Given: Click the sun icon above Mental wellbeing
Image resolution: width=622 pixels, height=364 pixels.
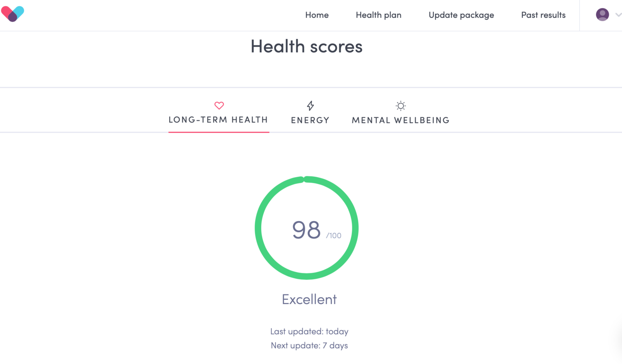Looking at the screenshot, I should (400, 106).
